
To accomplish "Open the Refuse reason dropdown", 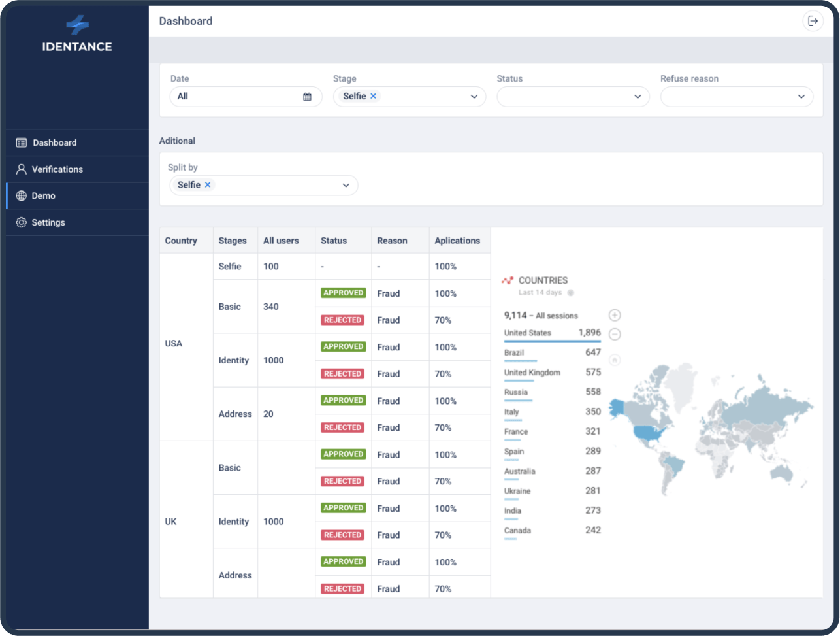I will coord(737,97).
